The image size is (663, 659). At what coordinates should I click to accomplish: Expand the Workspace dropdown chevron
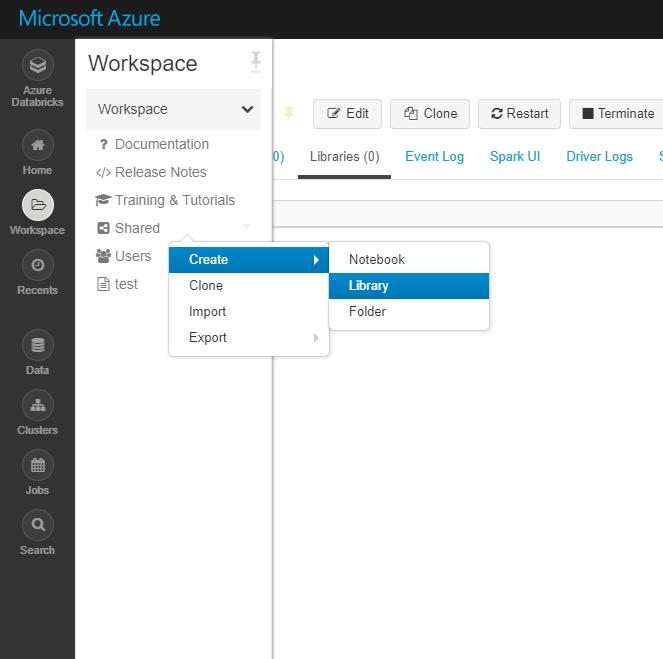(x=247, y=109)
